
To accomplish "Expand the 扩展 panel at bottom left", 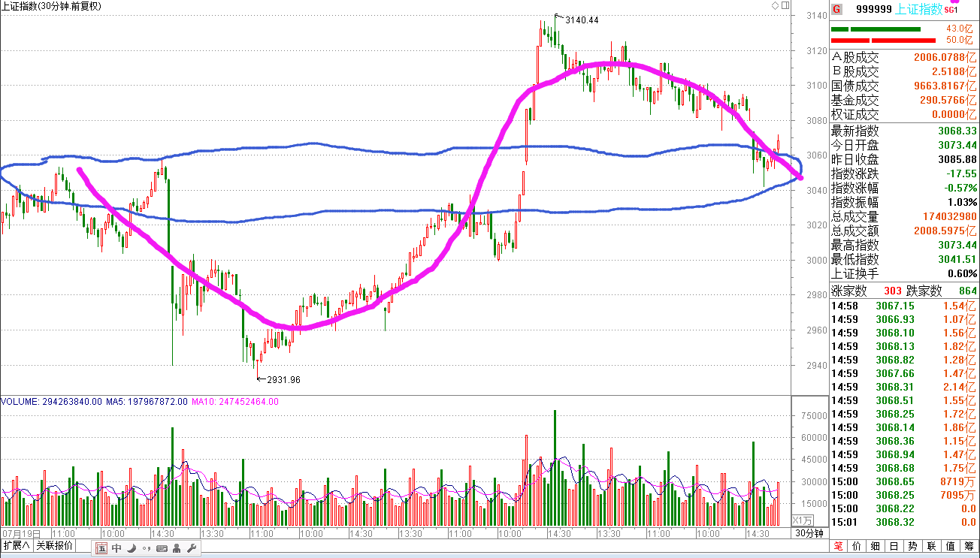I will (x=16, y=545).
